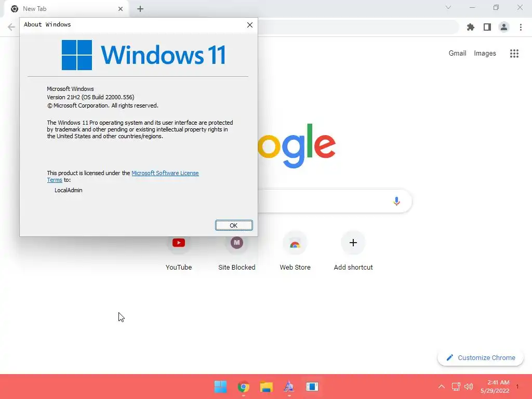The height and width of the screenshot is (399, 532).
Task: Click the purple triangle app in taskbar
Action: (289, 387)
